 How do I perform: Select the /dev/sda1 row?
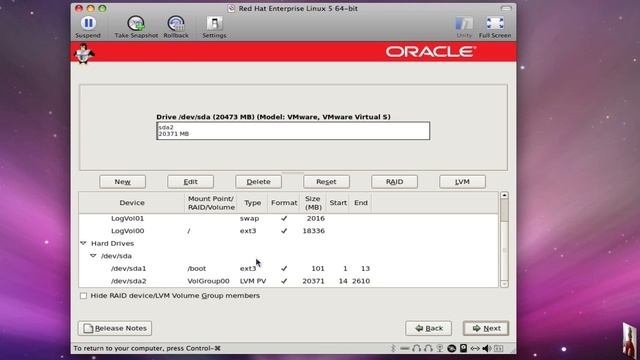288,269
